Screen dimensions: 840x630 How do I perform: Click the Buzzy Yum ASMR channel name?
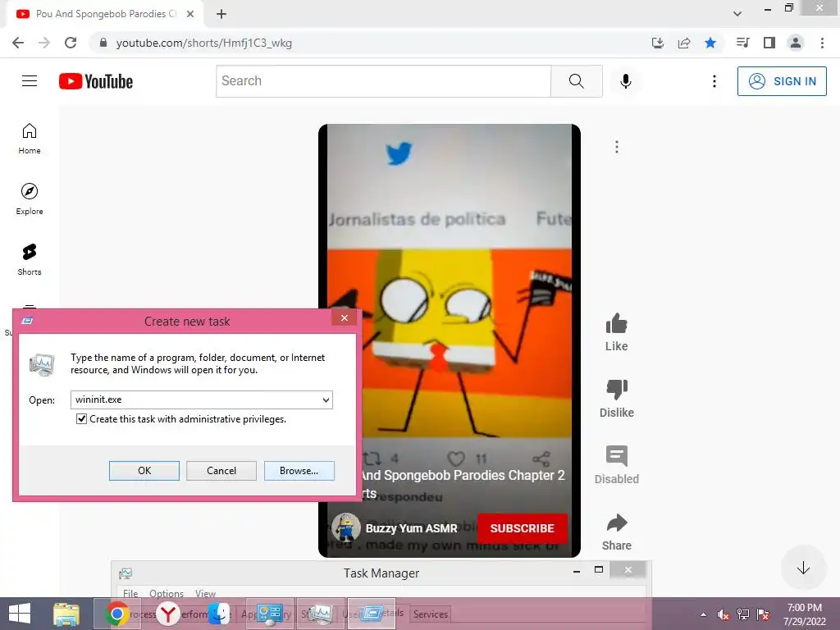pos(412,528)
